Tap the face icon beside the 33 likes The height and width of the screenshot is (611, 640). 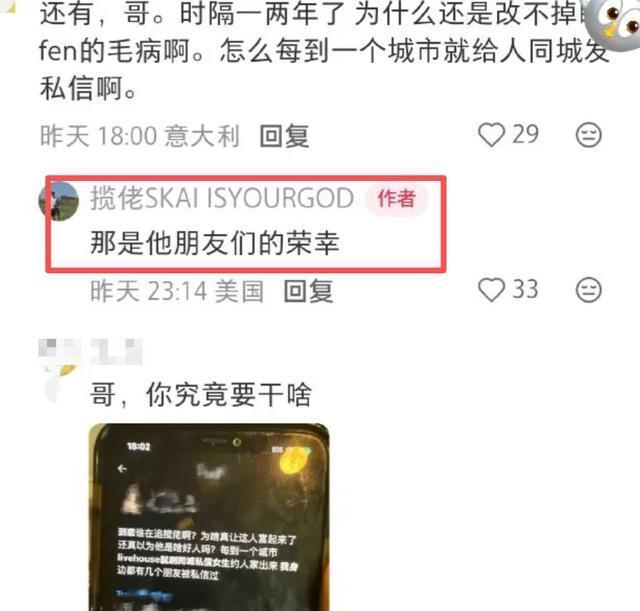pos(589,290)
